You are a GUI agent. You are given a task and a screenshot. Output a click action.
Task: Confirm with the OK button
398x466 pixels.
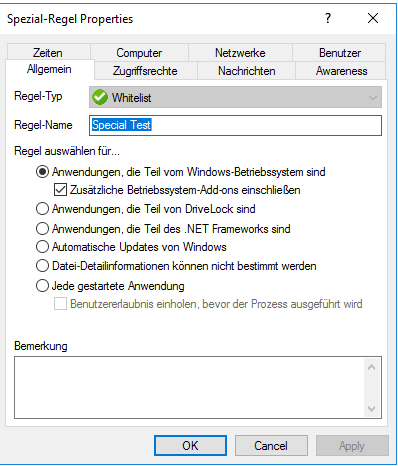click(190, 446)
